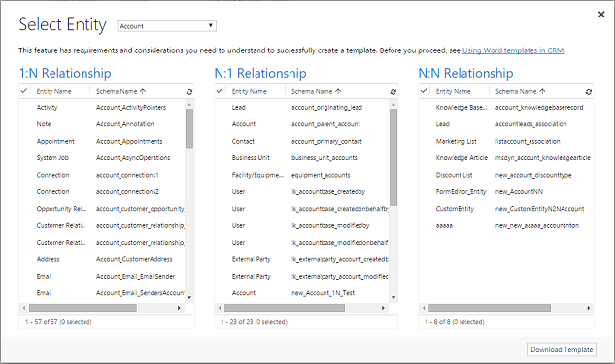Select External Party row lk_externalparty_account_createdby
Screen dimensions: 615x364
[x=302, y=259]
